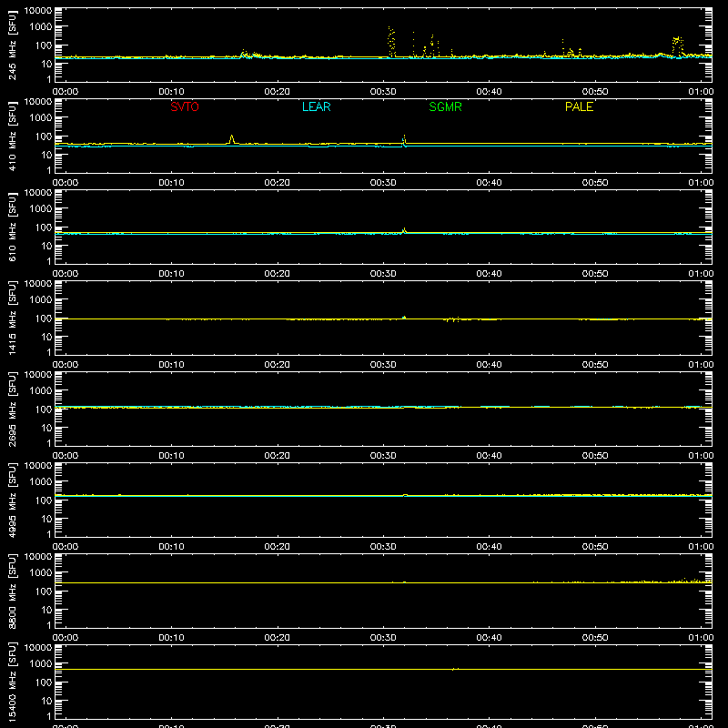This screenshot has height=728, width=728.
Task: Select the '8800 MHz [SFU]' axis title
Action: coord(12,591)
